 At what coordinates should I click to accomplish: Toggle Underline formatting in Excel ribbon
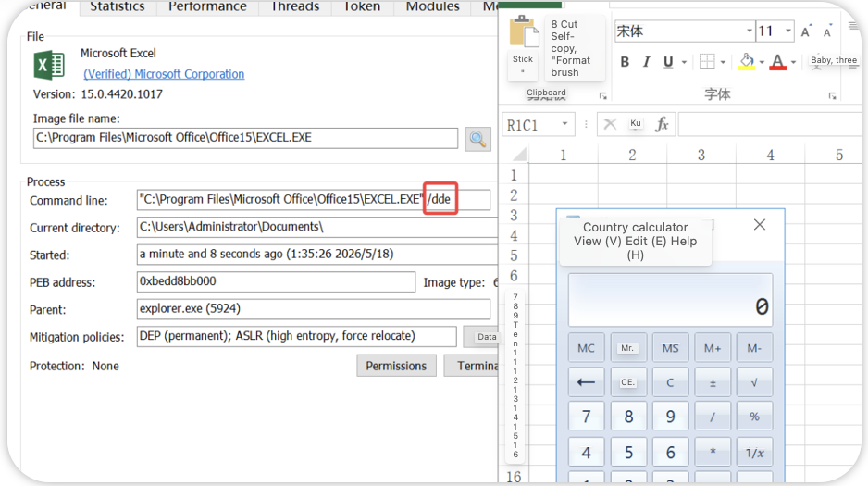[x=668, y=62]
